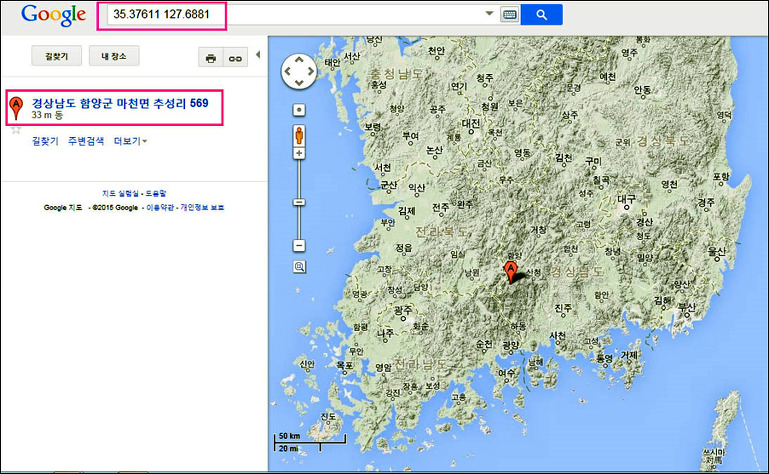Viewport: 769px width, 474px height.
Task: Zoom in with the plus button
Action: 299,154
